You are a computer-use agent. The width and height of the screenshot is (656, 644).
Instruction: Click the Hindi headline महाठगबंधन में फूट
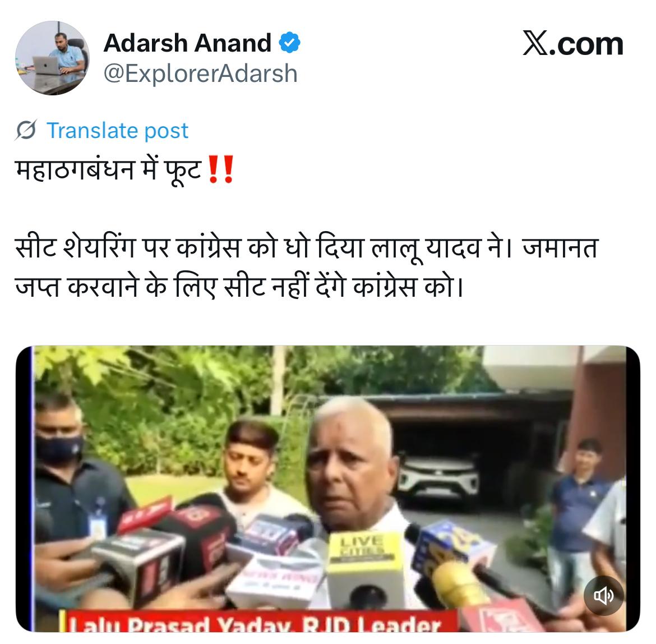click(108, 169)
